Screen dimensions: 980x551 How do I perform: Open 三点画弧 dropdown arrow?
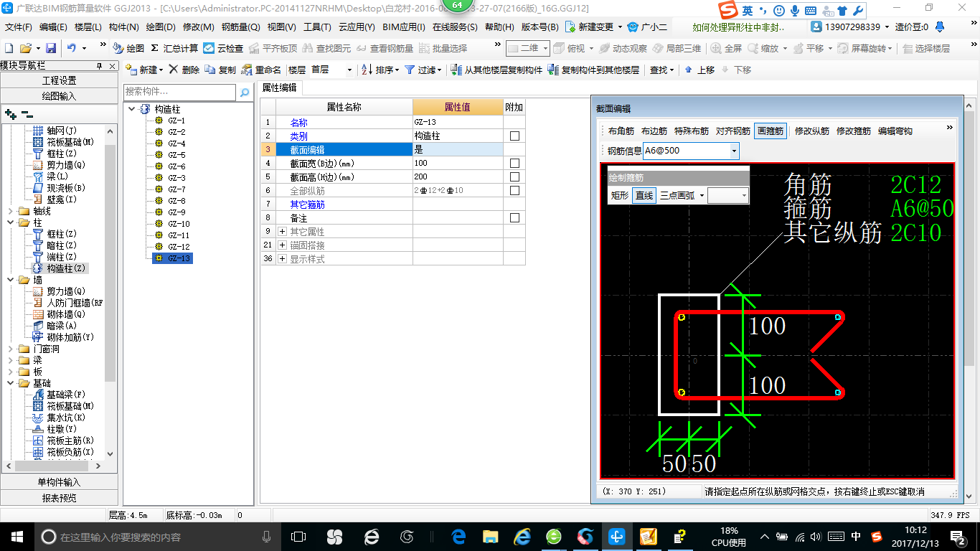[x=701, y=195]
